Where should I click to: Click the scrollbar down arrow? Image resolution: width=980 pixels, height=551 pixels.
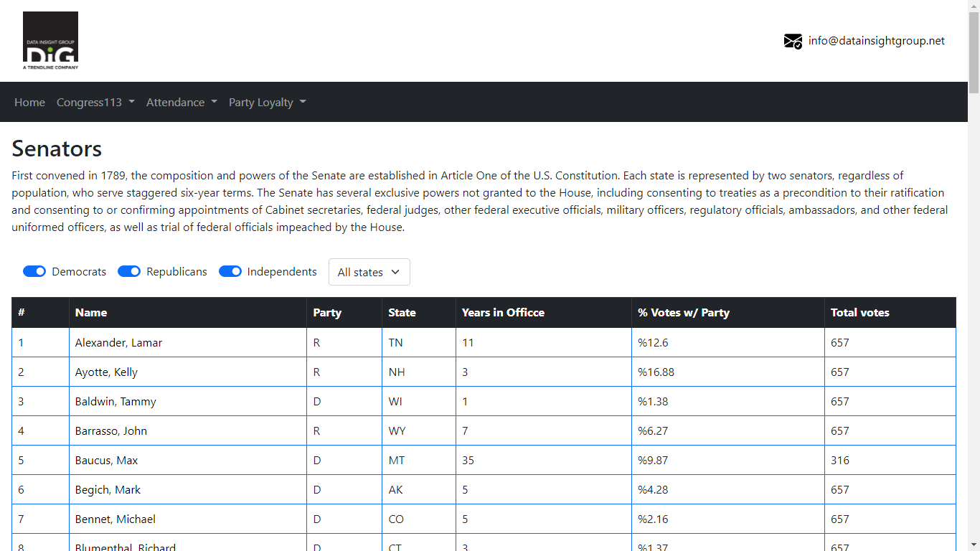click(x=974, y=545)
